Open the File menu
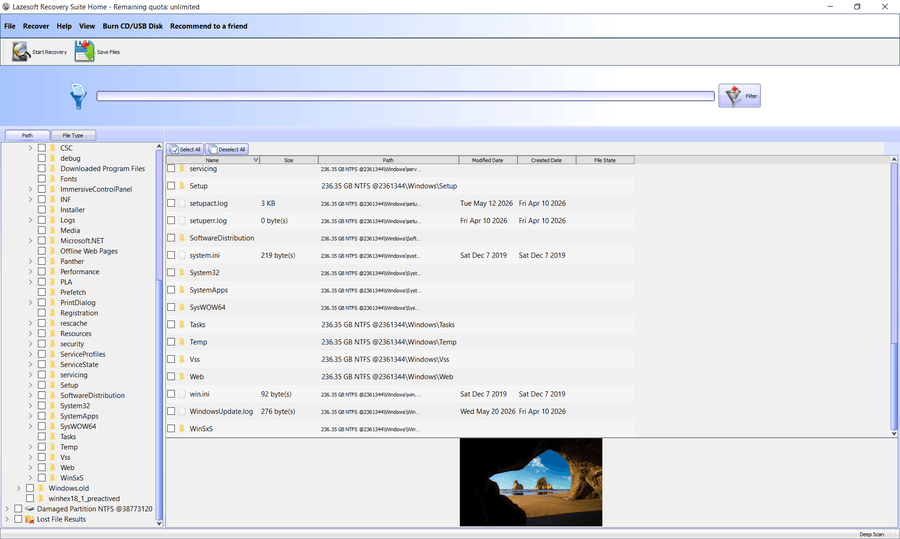Viewport: 900px width, 539px height. [x=10, y=26]
